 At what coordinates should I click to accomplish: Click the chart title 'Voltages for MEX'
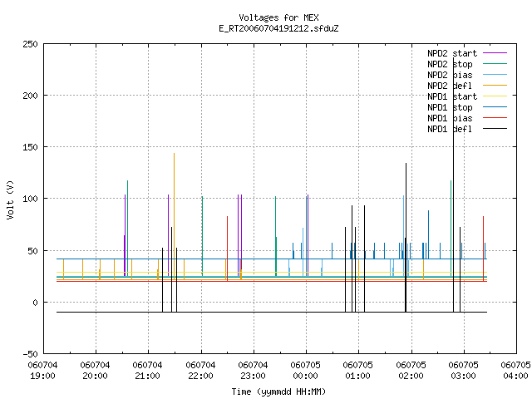(x=278, y=17)
